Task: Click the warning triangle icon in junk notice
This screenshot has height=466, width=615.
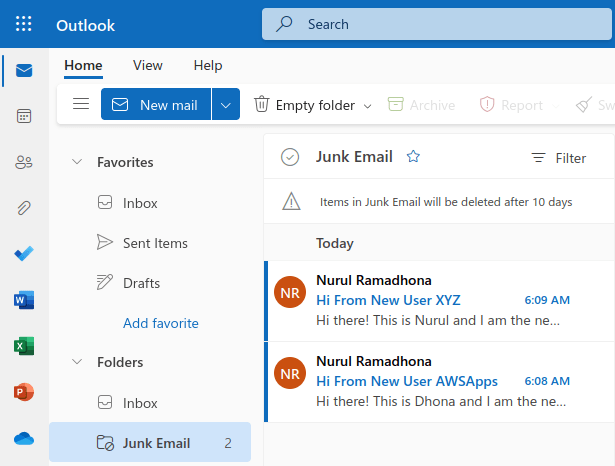Action: (291, 201)
